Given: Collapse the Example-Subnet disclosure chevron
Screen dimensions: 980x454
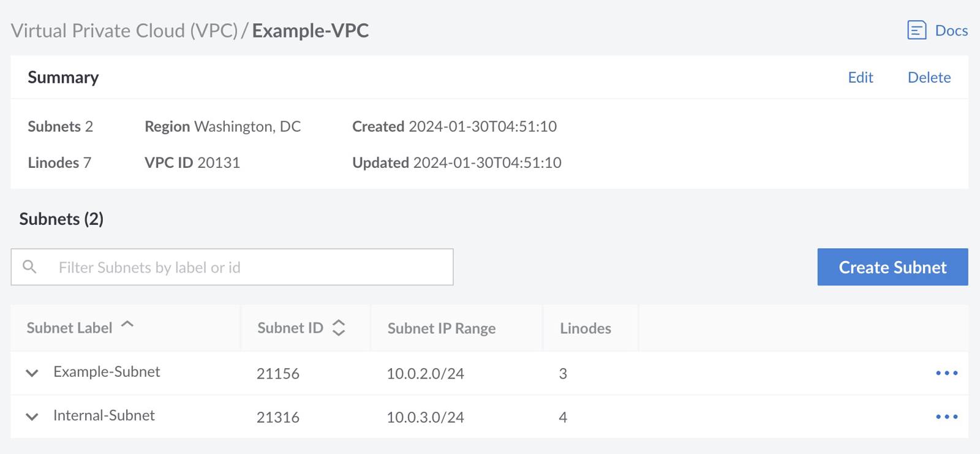Looking at the screenshot, I should 32,373.
